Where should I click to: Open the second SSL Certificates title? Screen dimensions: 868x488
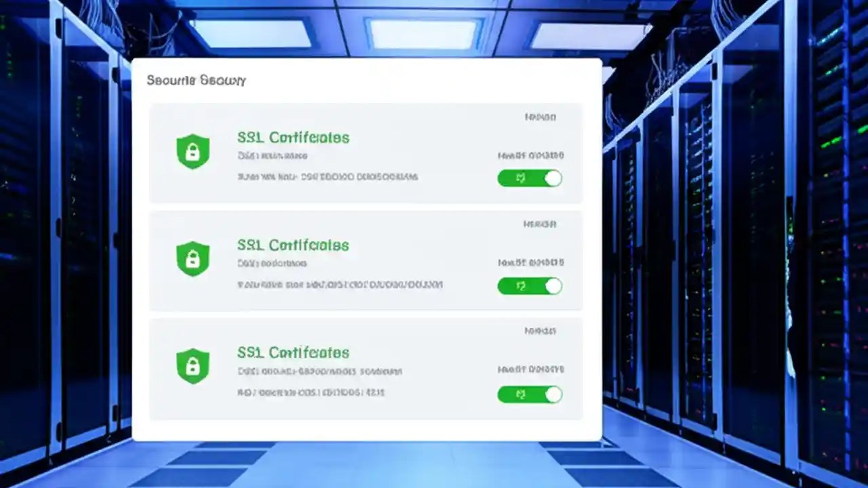[x=294, y=245]
